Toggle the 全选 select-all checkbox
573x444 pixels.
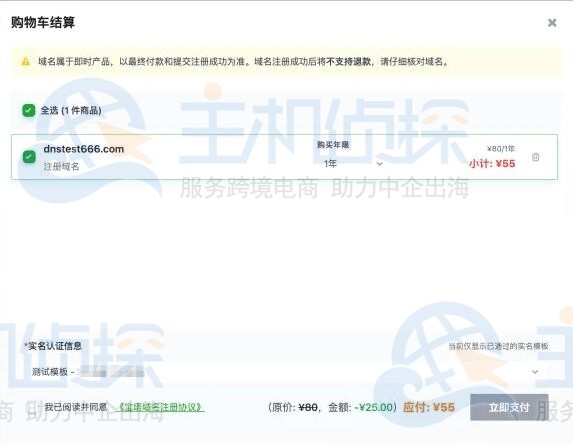coord(29,110)
